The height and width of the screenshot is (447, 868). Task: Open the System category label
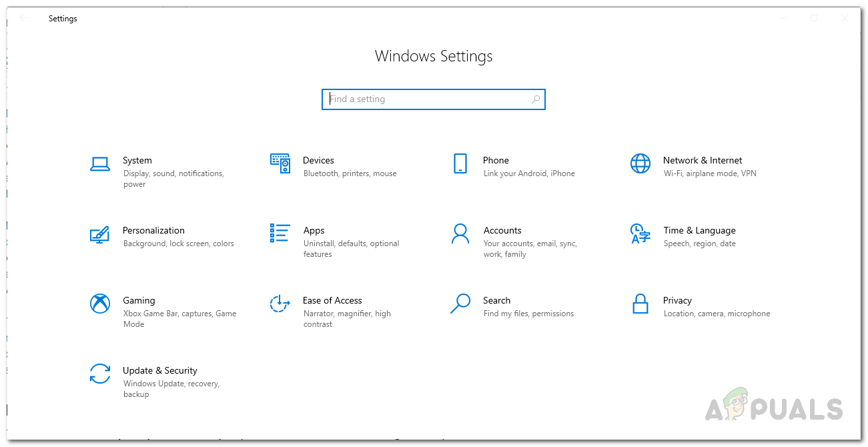[x=137, y=160]
